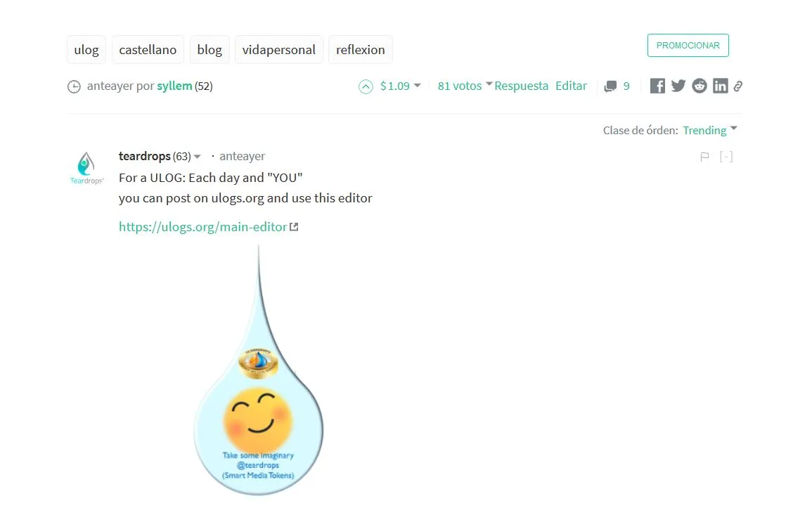The image size is (812, 508).
Task: Change sort order from Trending
Action: pyautogui.click(x=709, y=130)
